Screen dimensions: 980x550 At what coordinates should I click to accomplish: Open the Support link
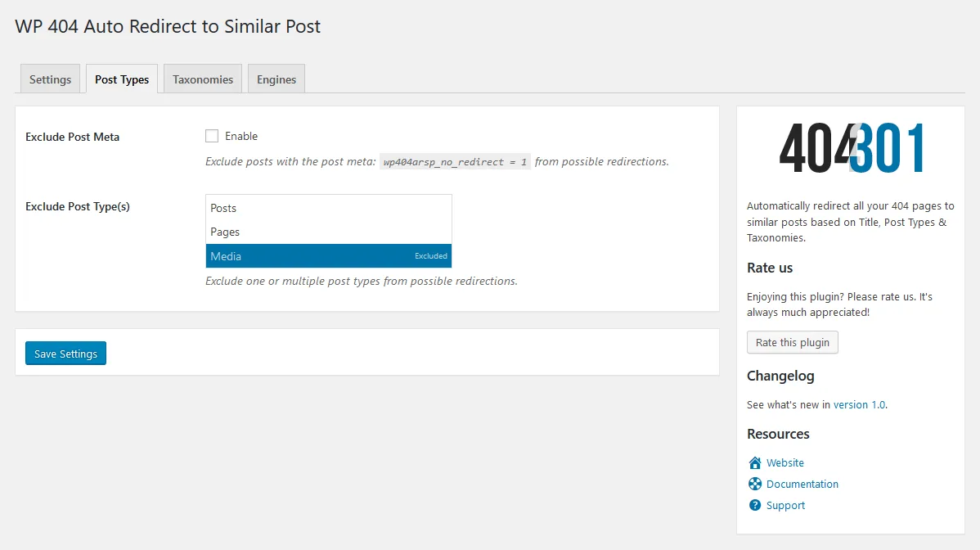pos(785,505)
